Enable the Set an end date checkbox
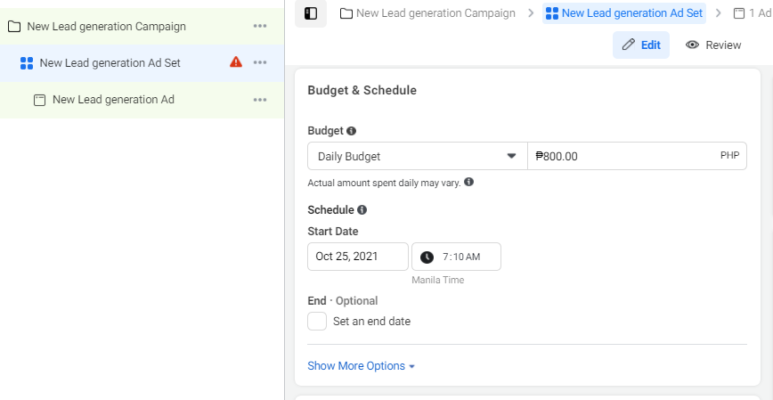This screenshot has width=773, height=400. pos(317,321)
